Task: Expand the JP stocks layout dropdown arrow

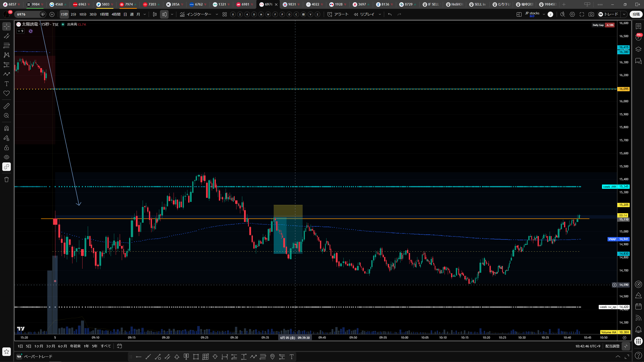Action: 544,14
